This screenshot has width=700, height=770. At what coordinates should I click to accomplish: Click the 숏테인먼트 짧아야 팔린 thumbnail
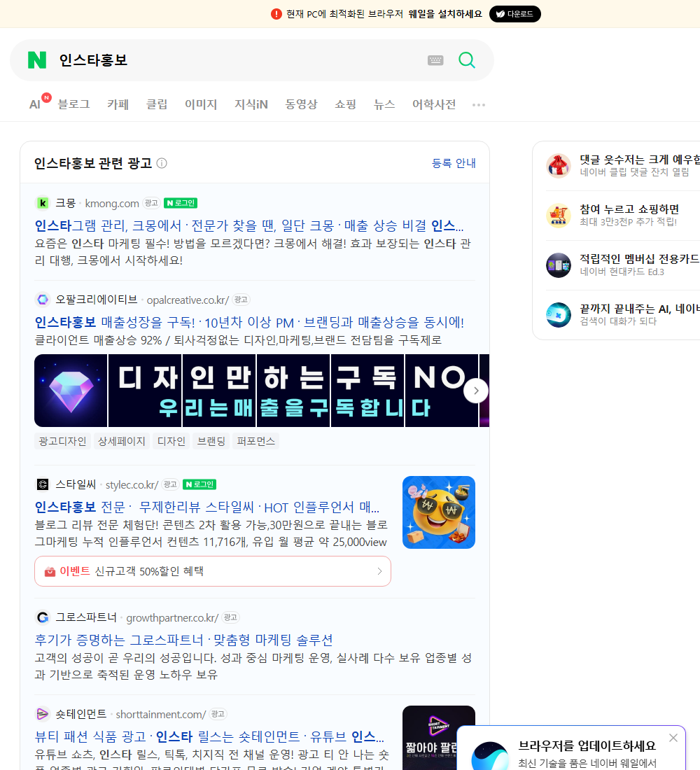pos(439,738)
